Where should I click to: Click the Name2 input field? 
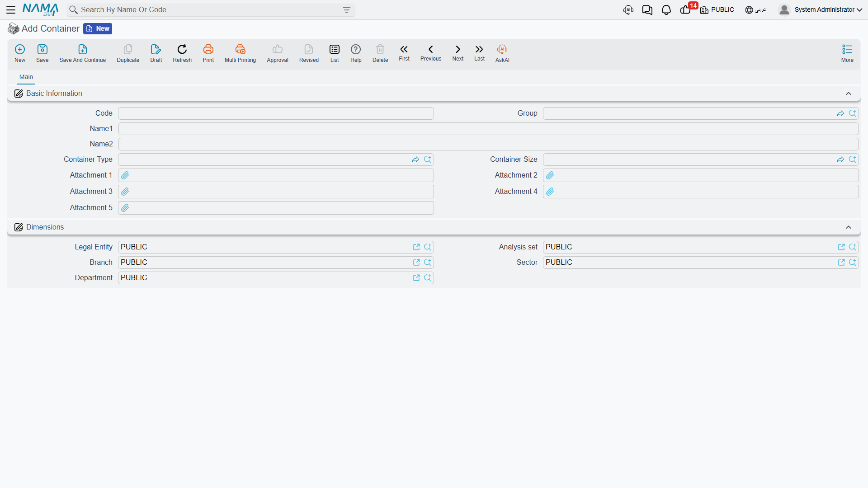pos(488,144)
